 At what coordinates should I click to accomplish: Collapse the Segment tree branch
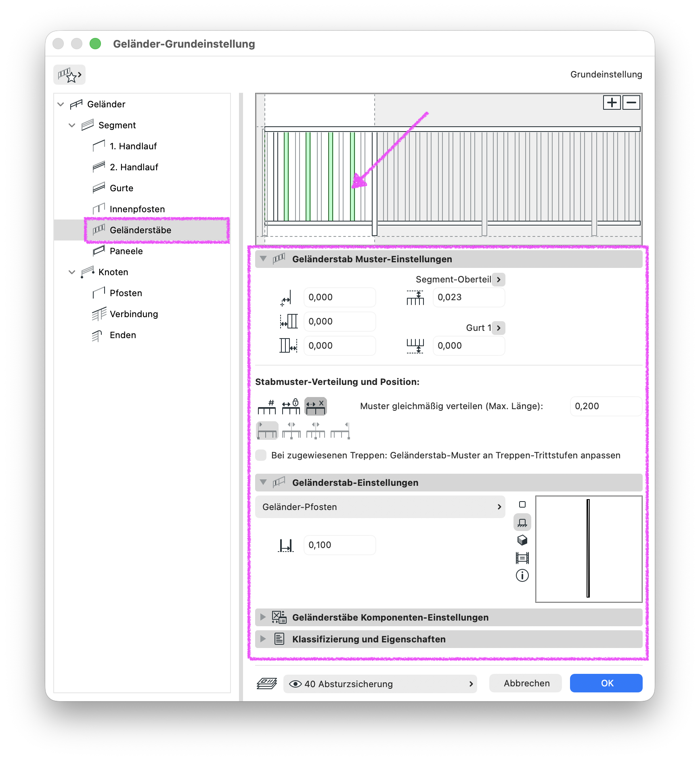coord(72,125)
